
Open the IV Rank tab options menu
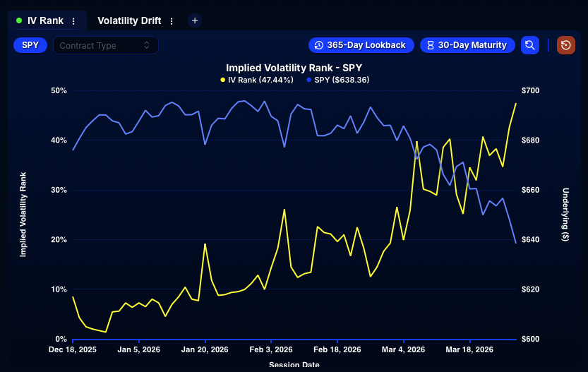coord(73,21)
